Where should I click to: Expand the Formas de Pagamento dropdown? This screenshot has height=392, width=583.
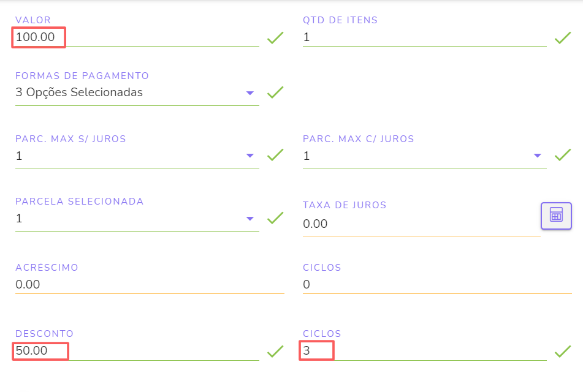(250, 93)
